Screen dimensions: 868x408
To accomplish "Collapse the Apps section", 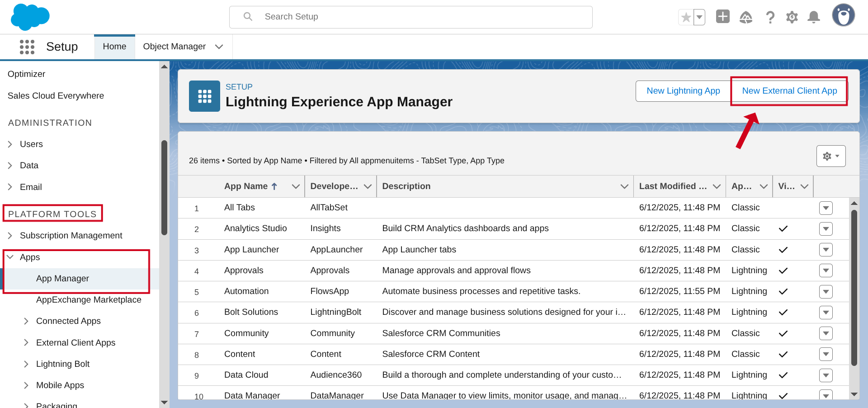I will click(x=10, y=257).
